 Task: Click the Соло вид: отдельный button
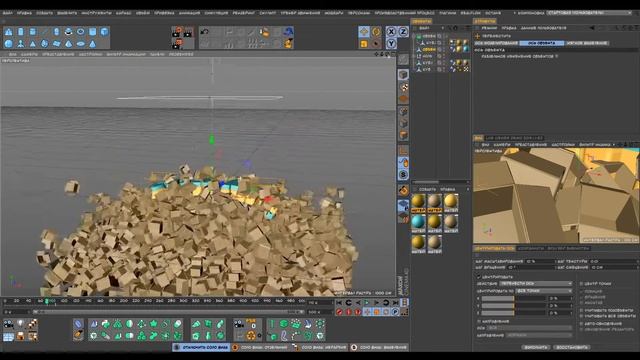point(260,347)
